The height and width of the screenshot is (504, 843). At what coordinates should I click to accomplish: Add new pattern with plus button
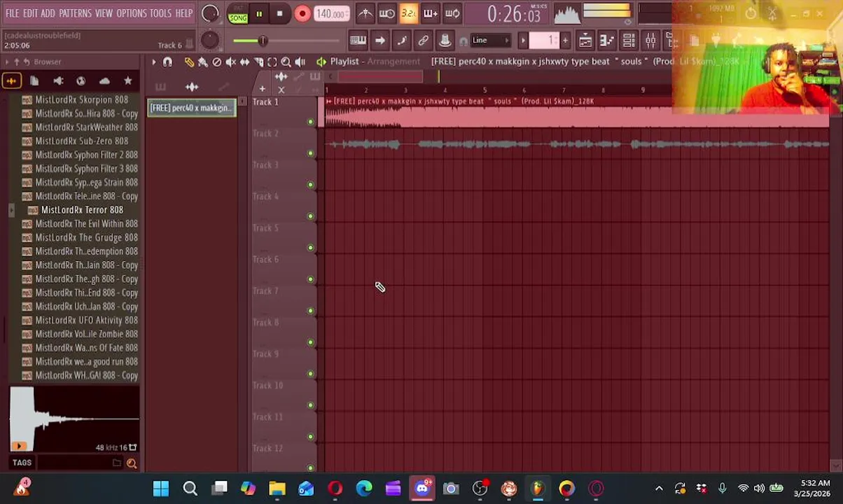point(565,41)
